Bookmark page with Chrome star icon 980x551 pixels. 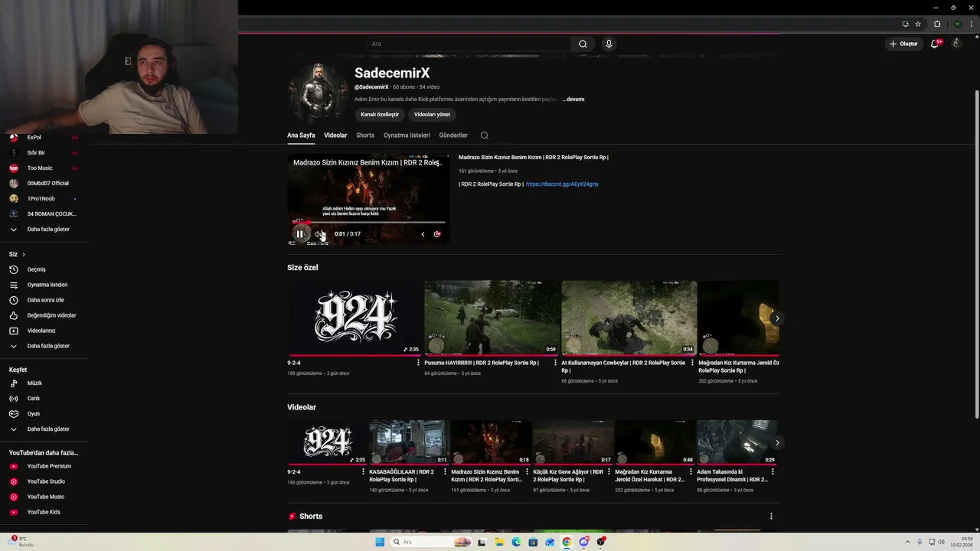[918, 24]
